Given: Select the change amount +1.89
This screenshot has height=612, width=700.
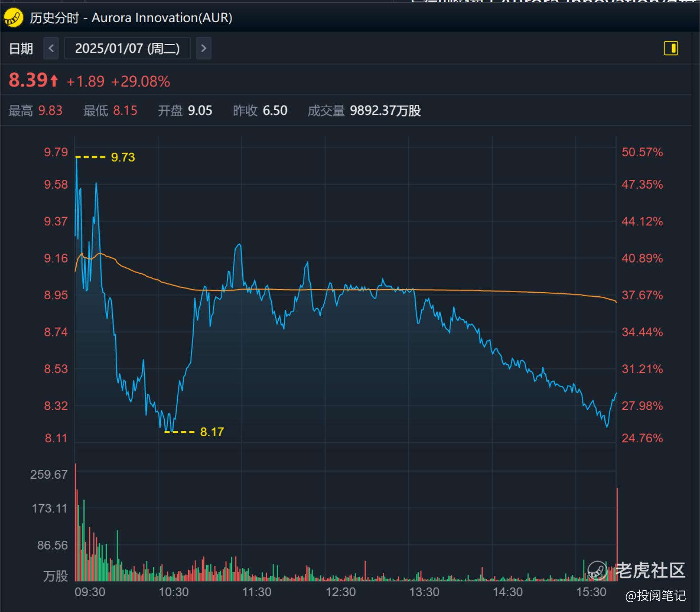Looking at the screenshot, I should [x=86, y=81].
